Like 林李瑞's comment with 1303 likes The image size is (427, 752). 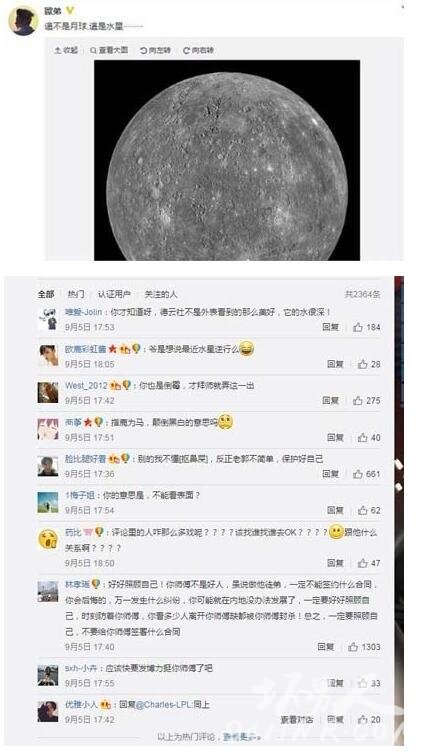point(364,646)
